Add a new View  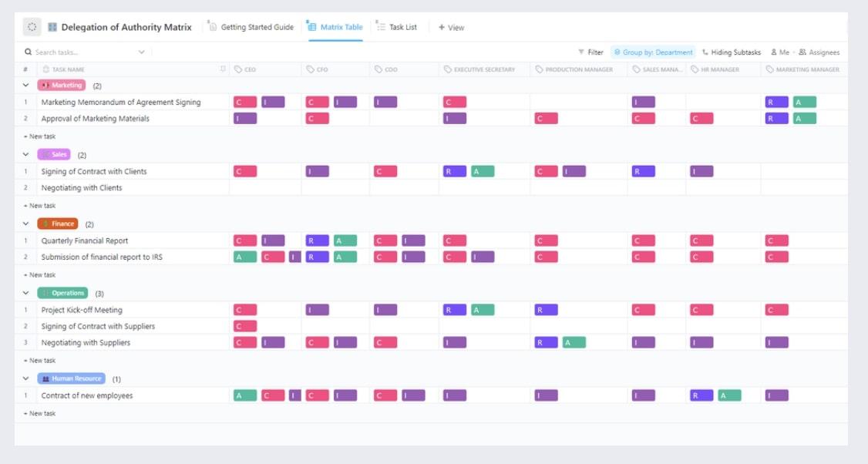(451, 27)
